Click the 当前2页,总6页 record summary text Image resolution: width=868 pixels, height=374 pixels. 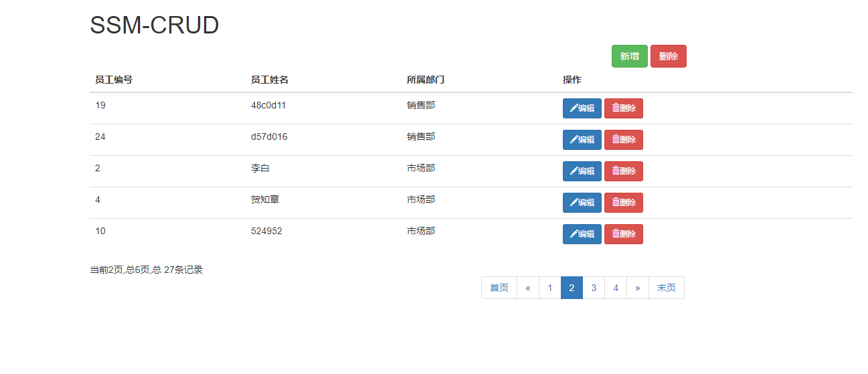(x=147, y=270)
